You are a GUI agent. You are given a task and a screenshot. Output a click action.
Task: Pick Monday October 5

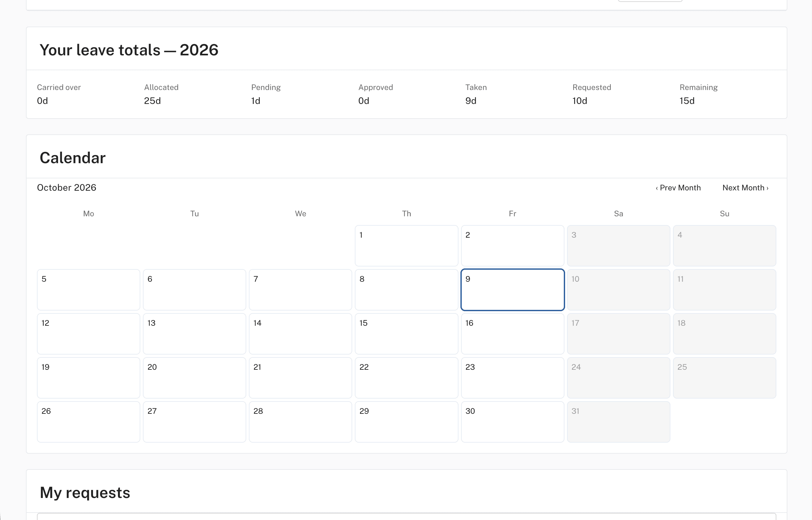[88, 290]
